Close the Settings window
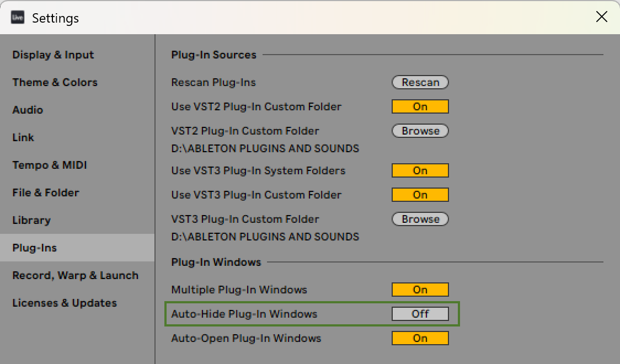Screen dimensions: 620x364 601,17
